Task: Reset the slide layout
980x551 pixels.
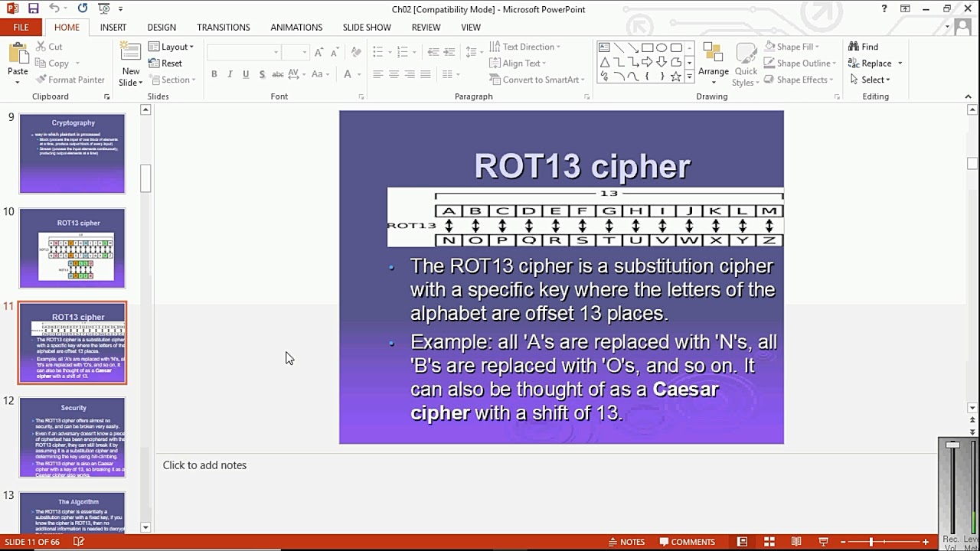Action: click(x=165, y=64)
